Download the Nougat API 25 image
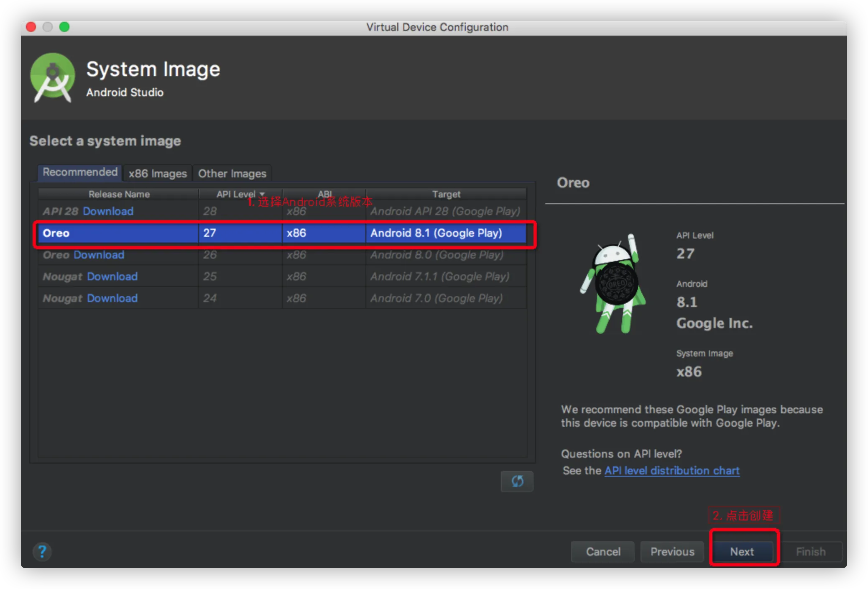868x589 pixels. (112, 277)
